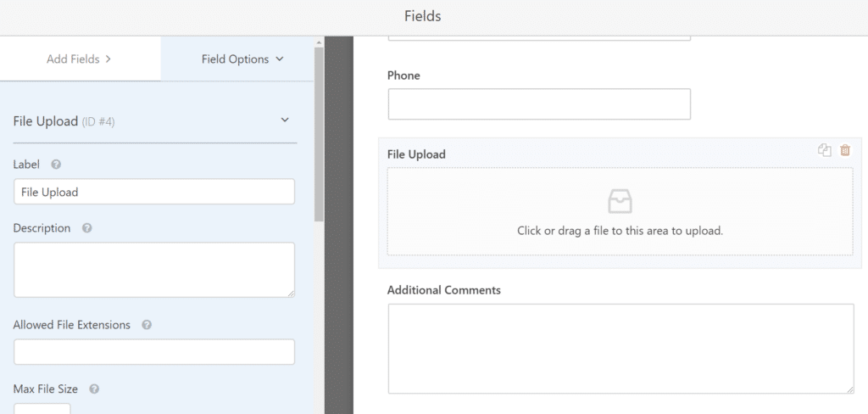Click the upload inbox icon
Image resolution: width=868 pixels, height=414 pixels.
[620, 202]
